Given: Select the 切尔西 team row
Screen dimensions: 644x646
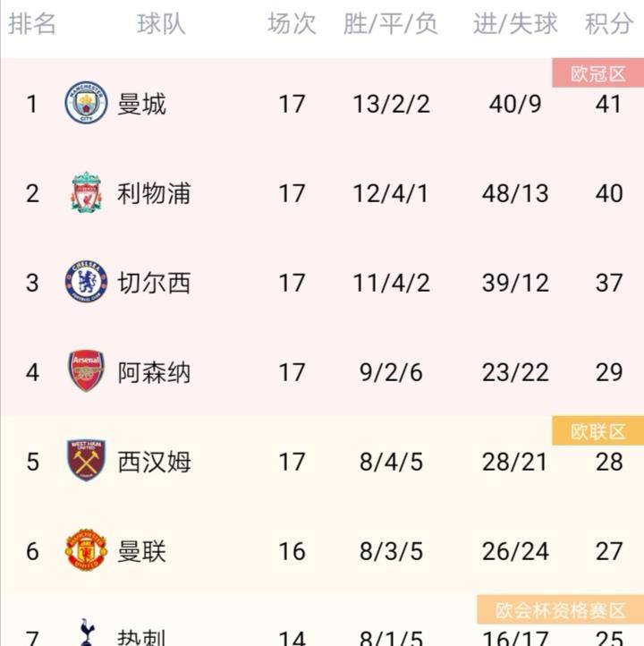Looking at the screenshot, I should [322, 283].
